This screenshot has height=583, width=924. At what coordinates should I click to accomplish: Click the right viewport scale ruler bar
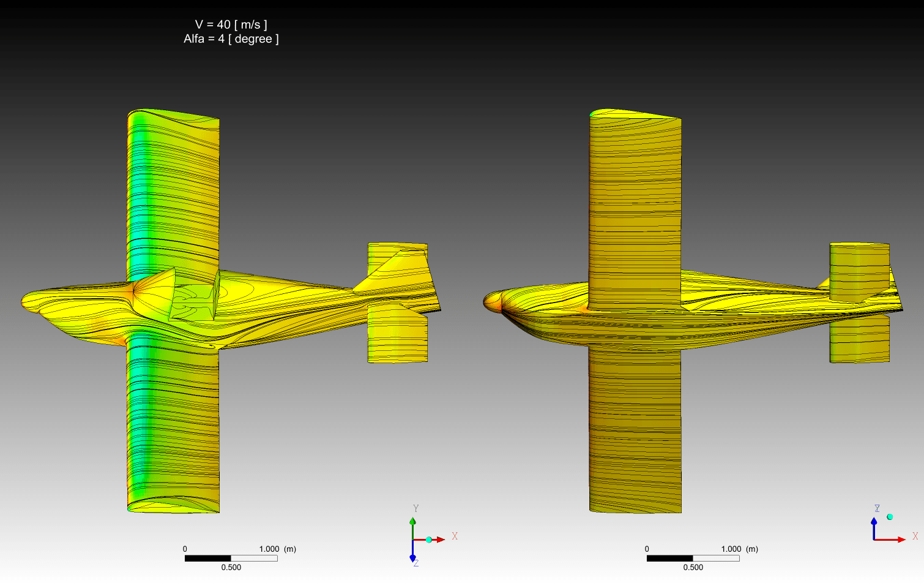click(x=693, y=558)
